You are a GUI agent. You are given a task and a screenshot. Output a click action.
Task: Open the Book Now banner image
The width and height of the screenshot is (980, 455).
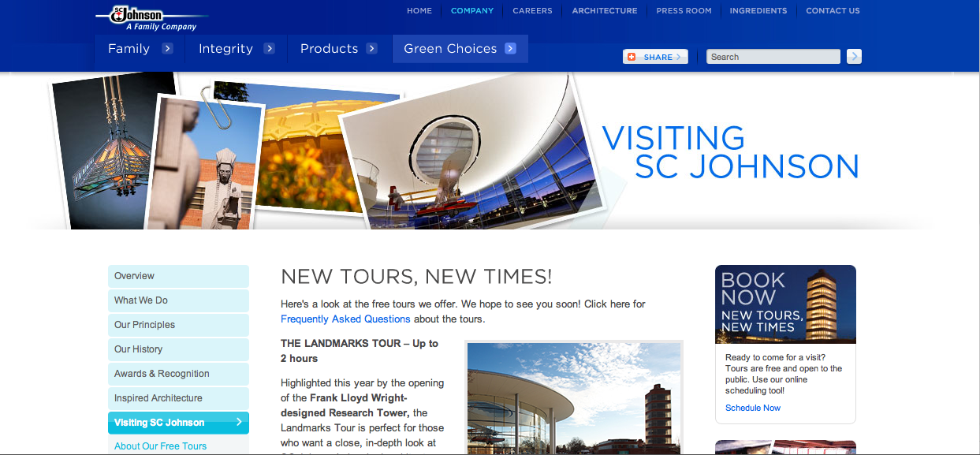pyautogui.click(x=785, y=304)
